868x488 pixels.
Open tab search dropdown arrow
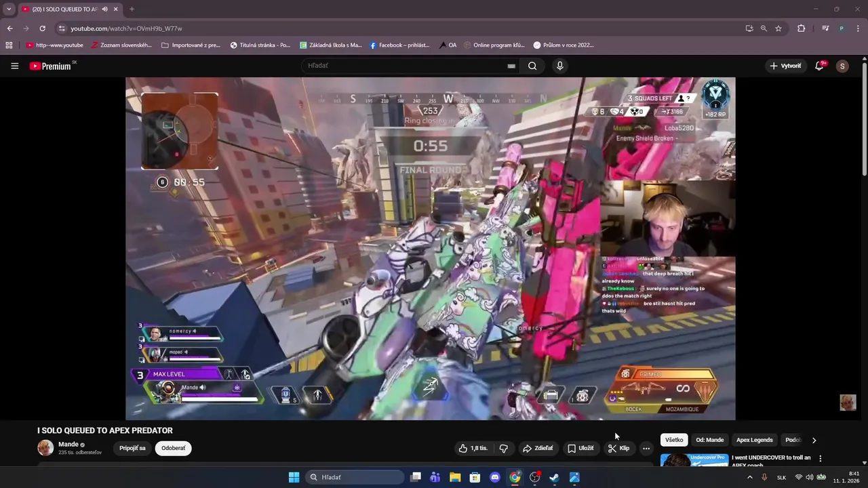(9, 9)
